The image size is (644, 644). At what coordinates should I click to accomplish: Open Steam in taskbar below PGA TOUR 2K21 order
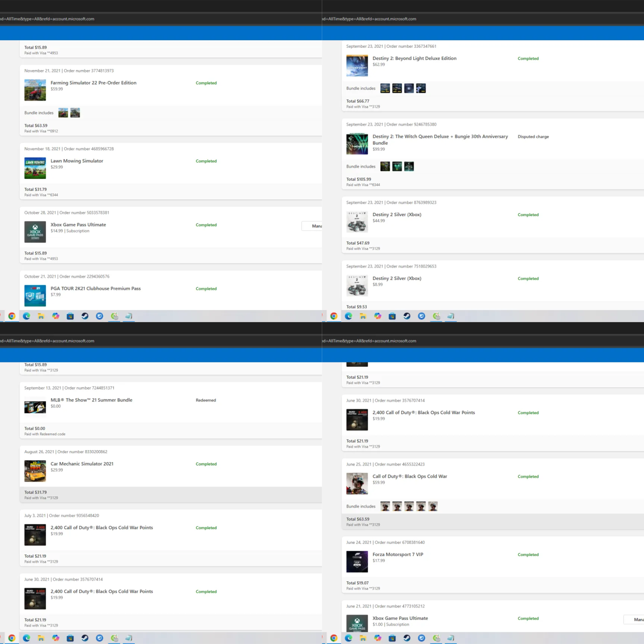pos(85,316)
